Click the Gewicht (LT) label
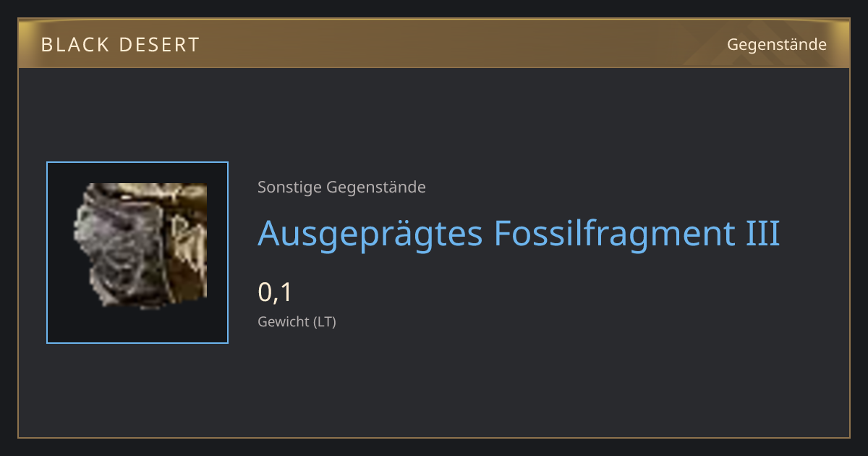 coord(297,322)
